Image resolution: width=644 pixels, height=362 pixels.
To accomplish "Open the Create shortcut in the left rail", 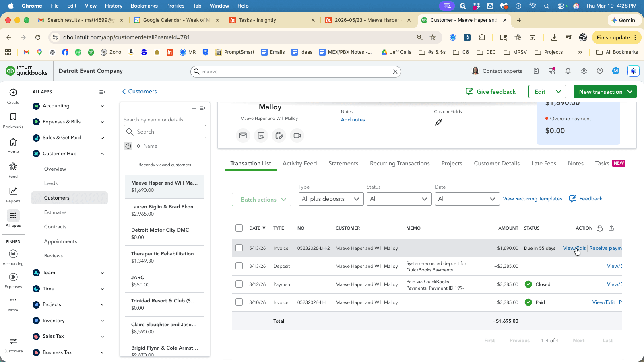I will pos(13,97).
